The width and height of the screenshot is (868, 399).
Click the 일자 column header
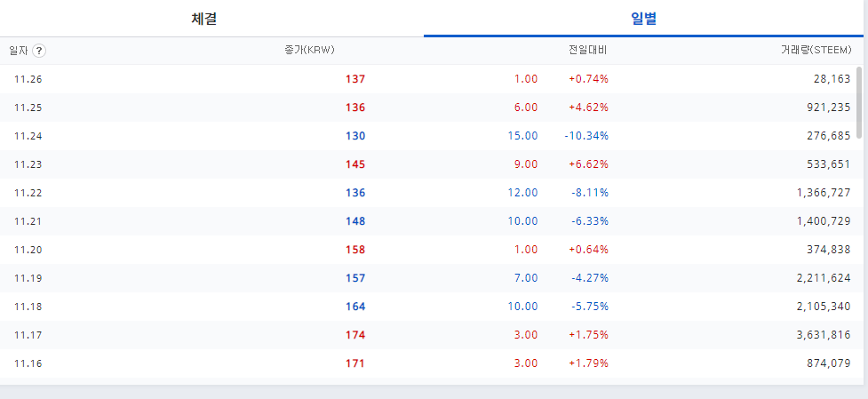tap(19, 51)
